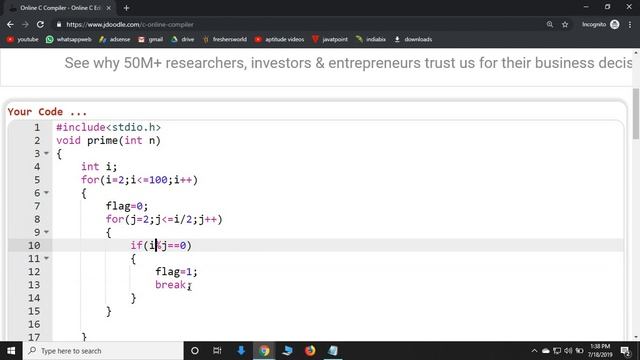Viewport: 640px width, 360px height.
Task: Open the volume icon in system tray
Action: pos(568,351)
